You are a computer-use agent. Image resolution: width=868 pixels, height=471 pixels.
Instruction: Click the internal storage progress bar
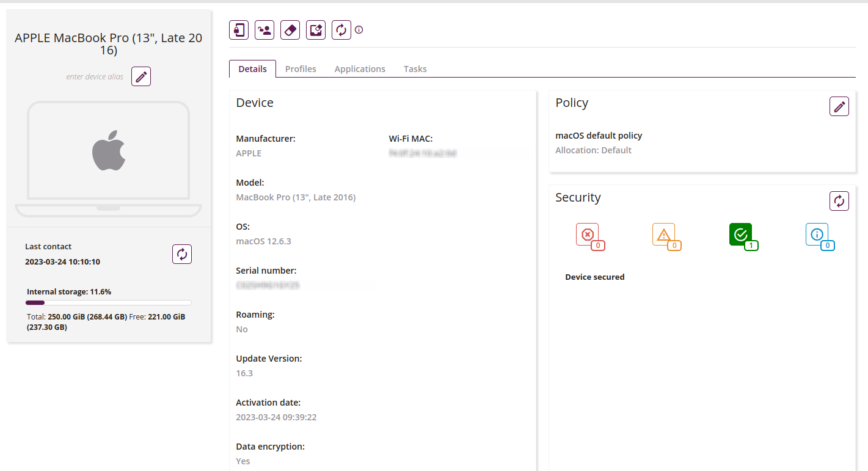click(x=108, y=303)
